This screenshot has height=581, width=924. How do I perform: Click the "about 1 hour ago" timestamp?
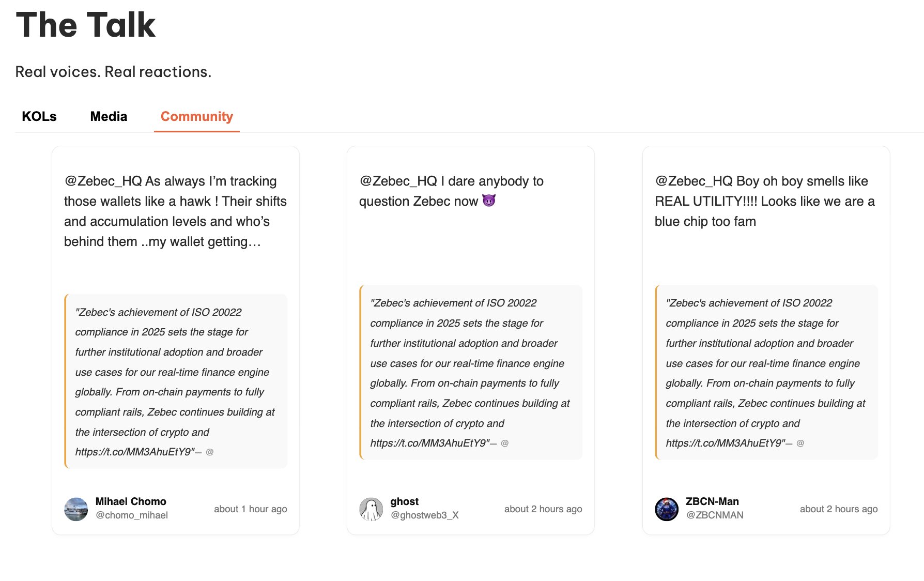(251, 509)
